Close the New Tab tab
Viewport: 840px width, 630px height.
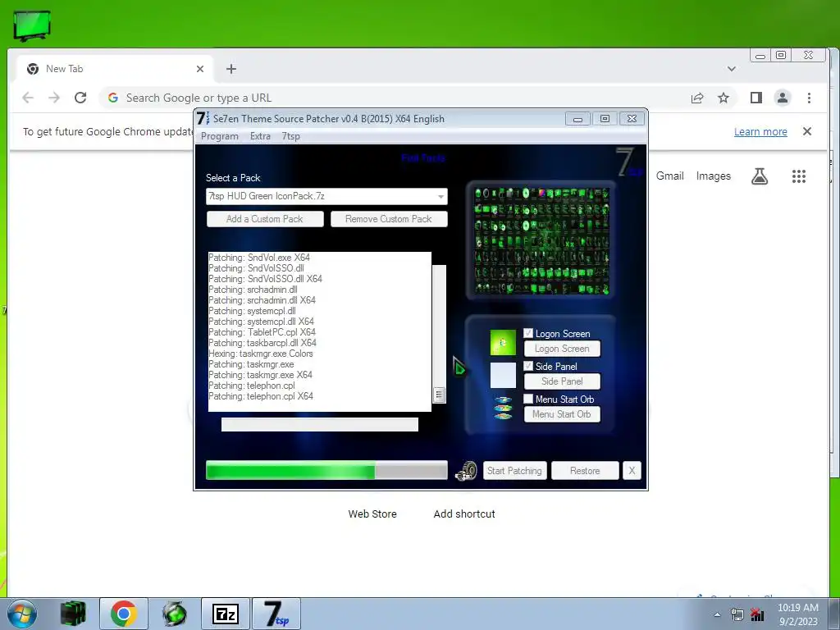point(200,69)
